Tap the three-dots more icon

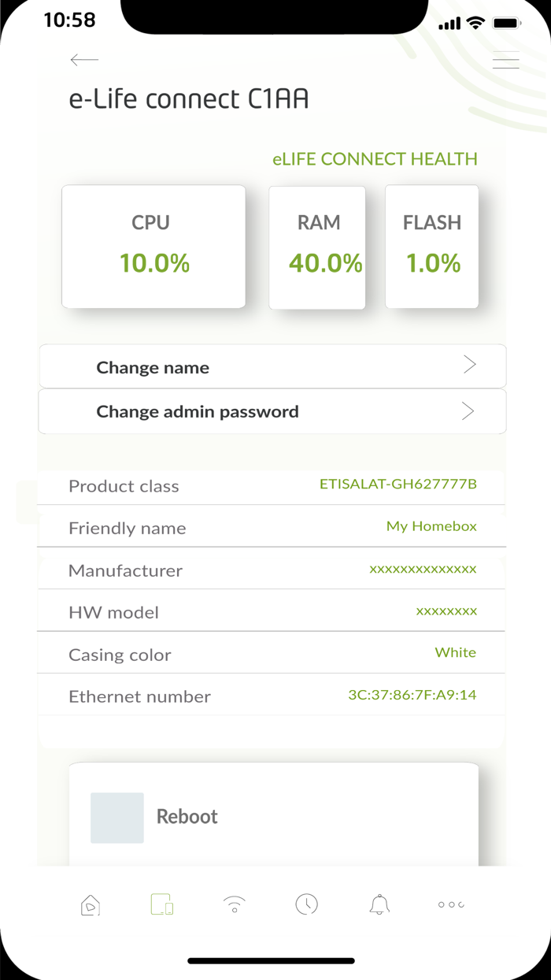point(450,904)
